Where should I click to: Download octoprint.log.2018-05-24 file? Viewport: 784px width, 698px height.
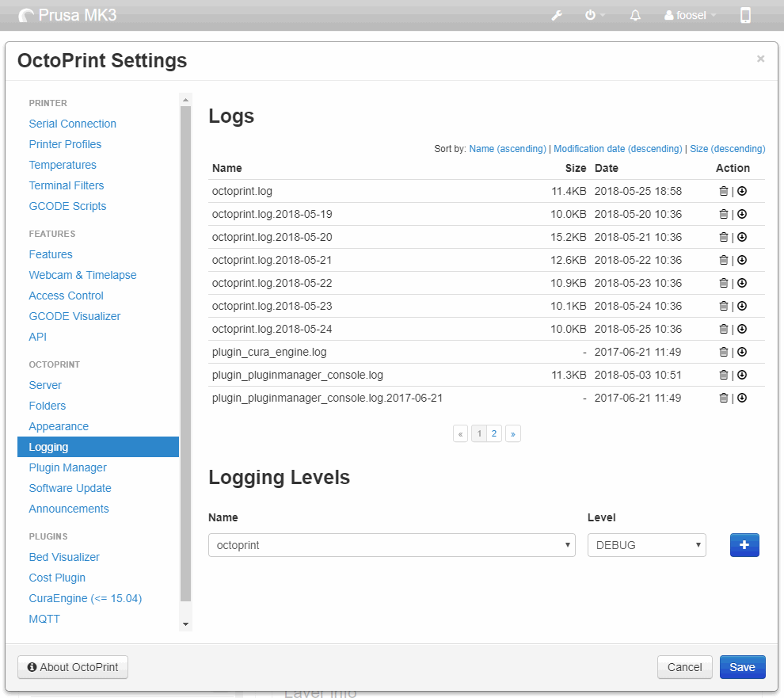(742, 330)
